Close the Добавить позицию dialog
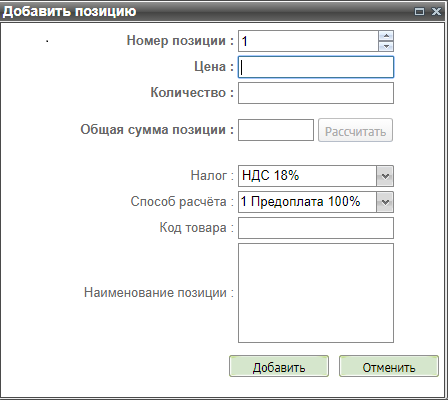The width and height of the screenshot is (448, 400). (436, 12)
